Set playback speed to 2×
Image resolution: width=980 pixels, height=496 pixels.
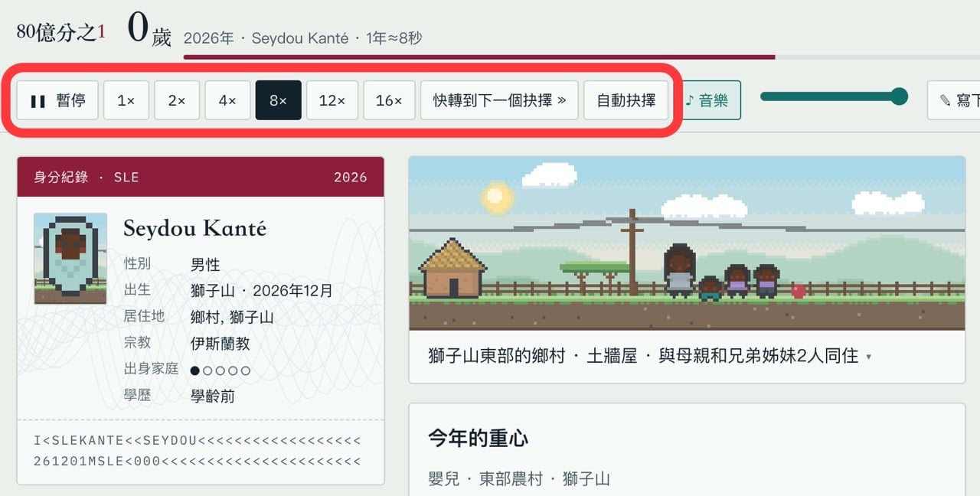[177, 100]
